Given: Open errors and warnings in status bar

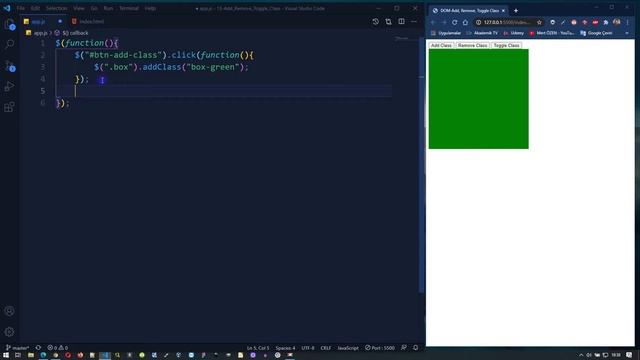Looking at the screenshot, I should 58,348.
